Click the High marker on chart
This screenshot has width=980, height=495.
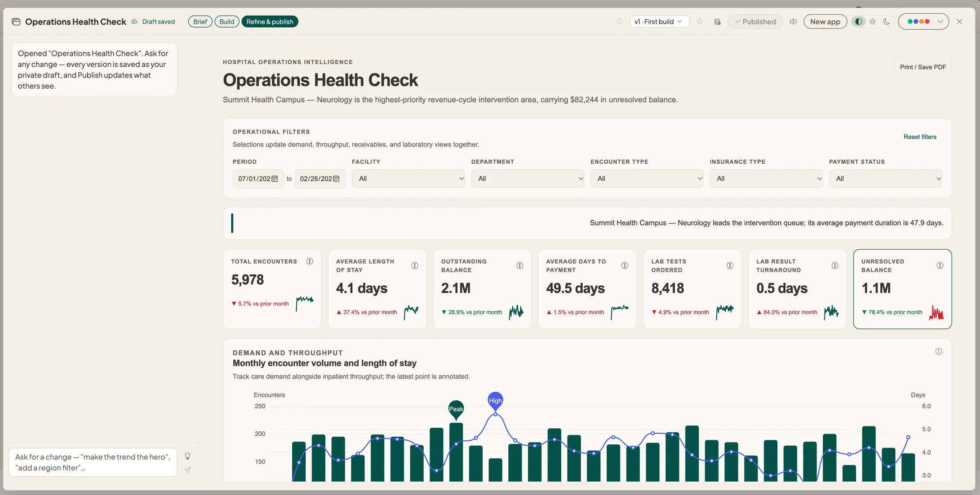point(495,401)
